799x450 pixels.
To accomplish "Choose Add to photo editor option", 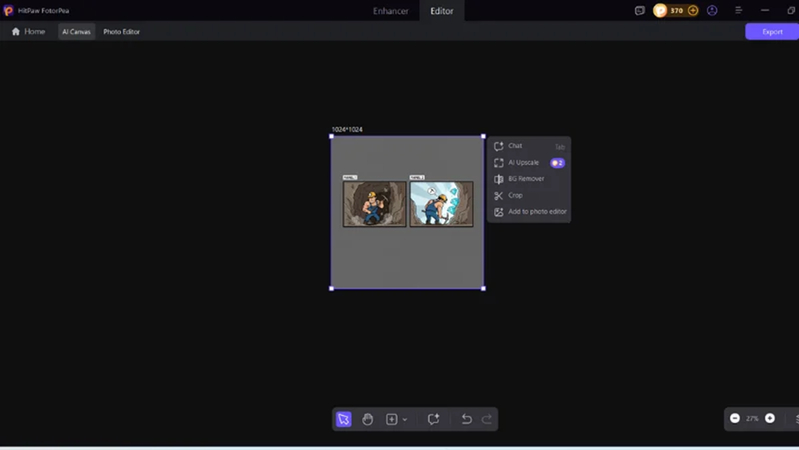I will (529, 211).
